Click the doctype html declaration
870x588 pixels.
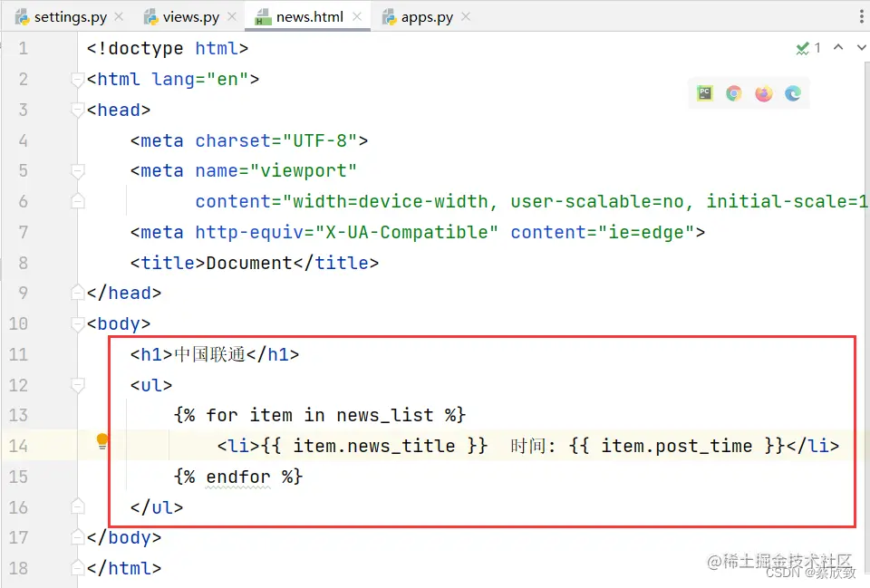click(168, 49)
